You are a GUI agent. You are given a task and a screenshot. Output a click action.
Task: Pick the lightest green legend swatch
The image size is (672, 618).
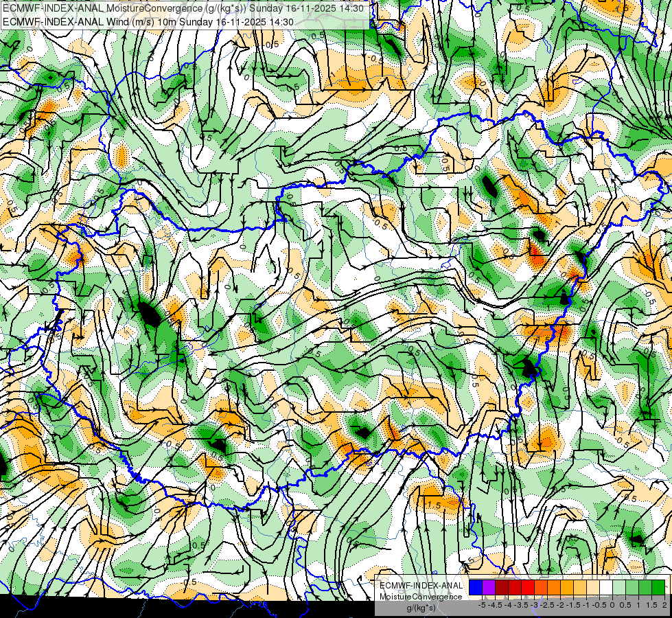click(x=619, y=588)
